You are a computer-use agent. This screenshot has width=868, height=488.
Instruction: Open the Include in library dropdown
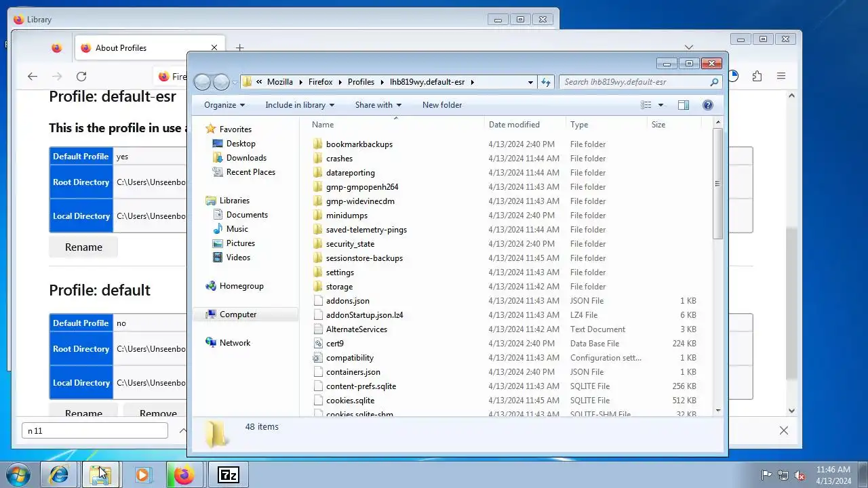point(300,105)
